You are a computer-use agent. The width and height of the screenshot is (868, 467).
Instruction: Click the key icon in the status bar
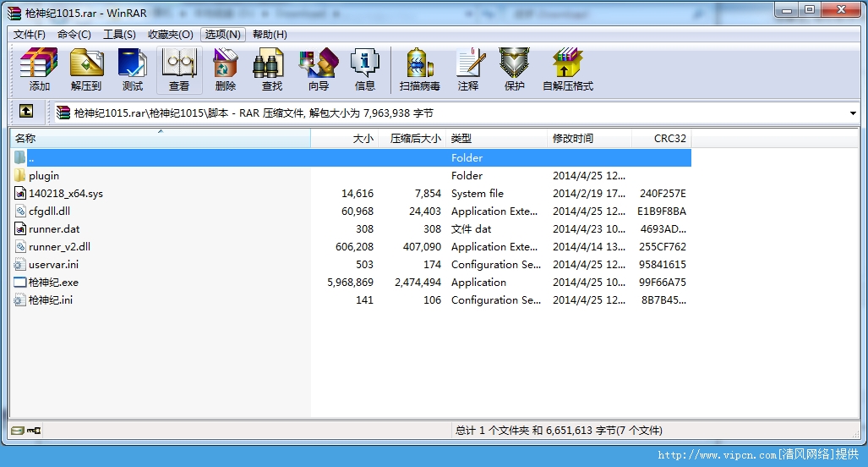click(x=34, y=431)
